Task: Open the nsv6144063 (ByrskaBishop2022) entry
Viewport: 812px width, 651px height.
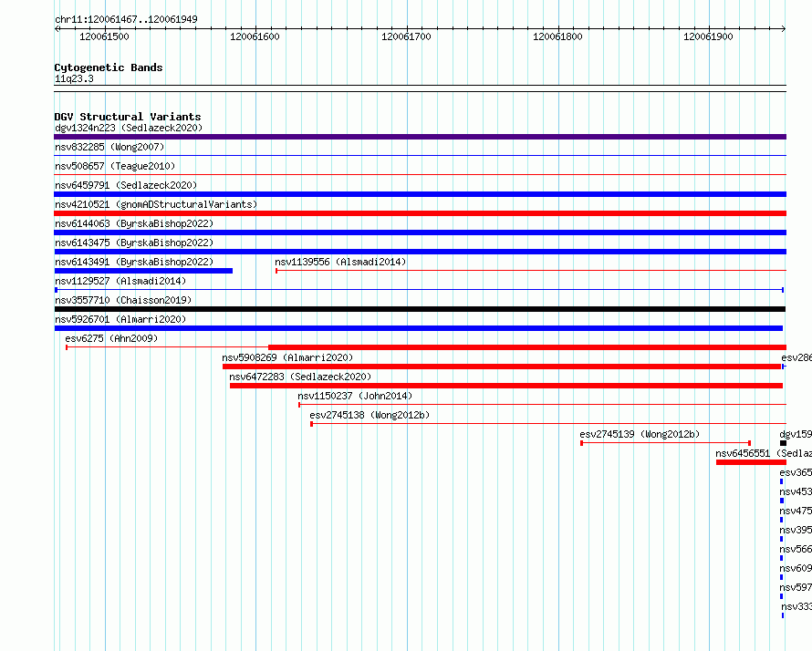Action: tap(134, 223)
